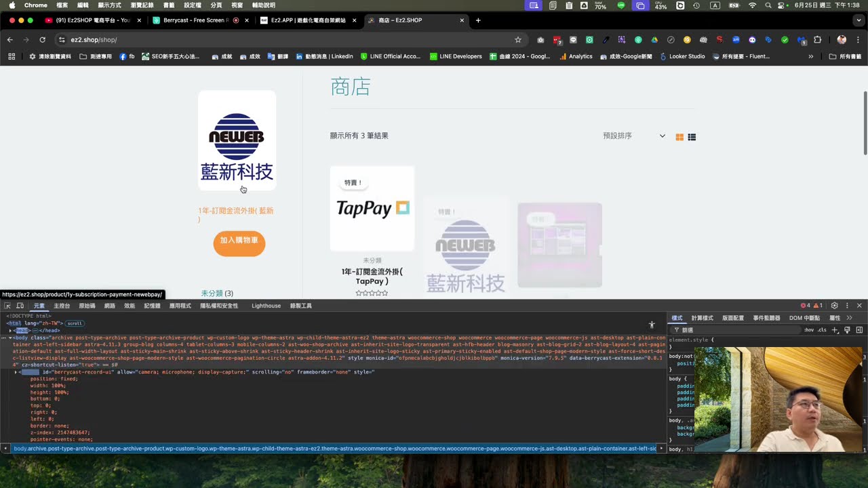The height and width of the screenshot is (488, 868).
Task: Open the 書籤 menu in menu bar
Action: [169, 5]
